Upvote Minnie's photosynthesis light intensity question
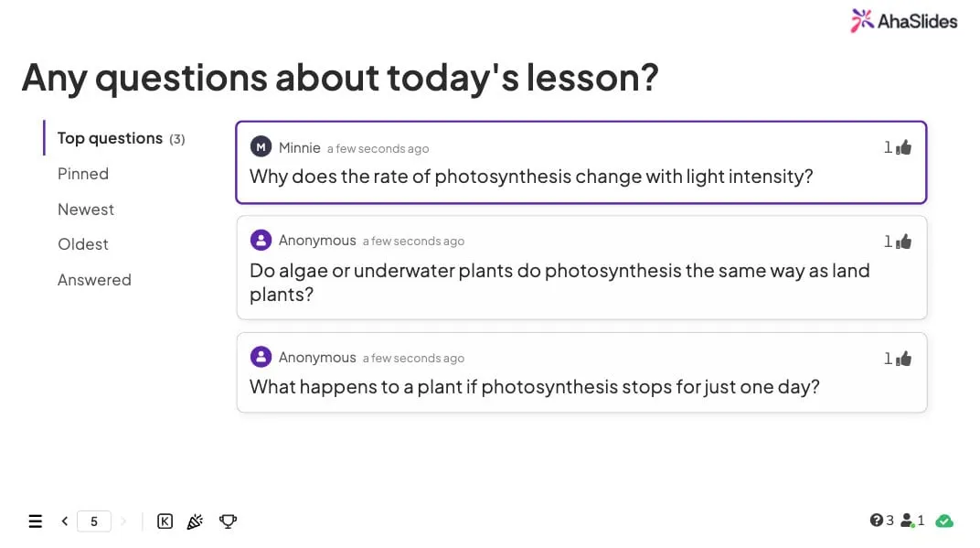This screenshot has width=980, height=548. pyautogui.click(x=903, y=147)
